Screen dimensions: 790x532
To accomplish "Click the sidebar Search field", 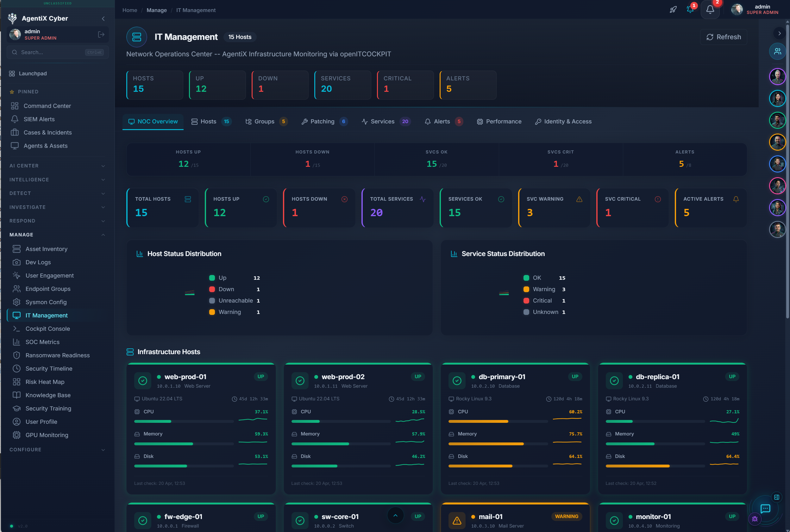I will coord(51,52).
